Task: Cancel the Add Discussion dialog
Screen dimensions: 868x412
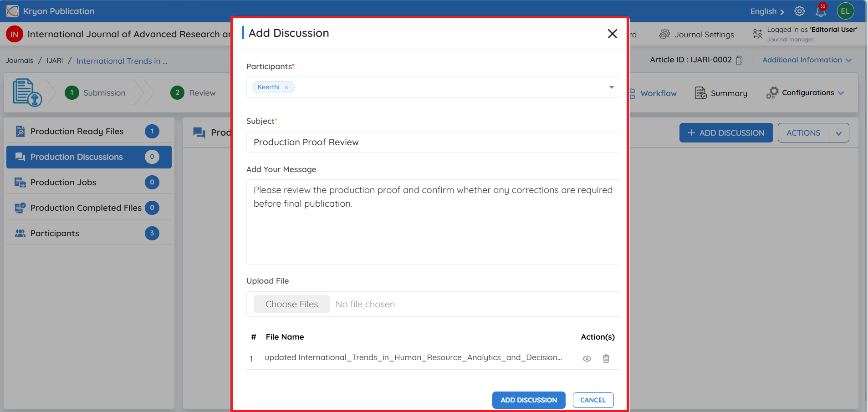Action: 593,400
